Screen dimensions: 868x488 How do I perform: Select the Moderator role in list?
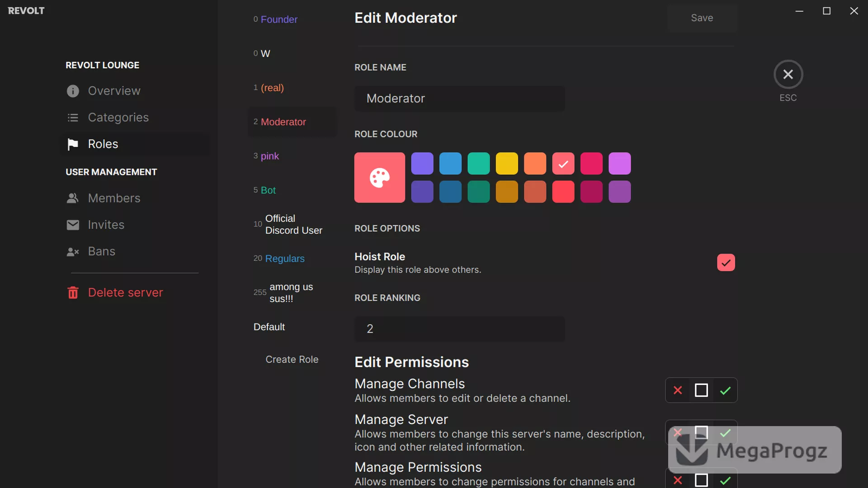tap(292, 122)
